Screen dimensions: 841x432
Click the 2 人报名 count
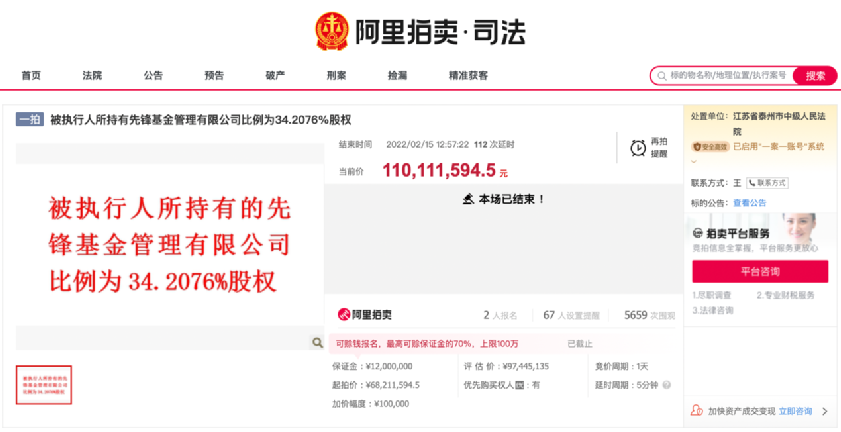tap(500, 316)
